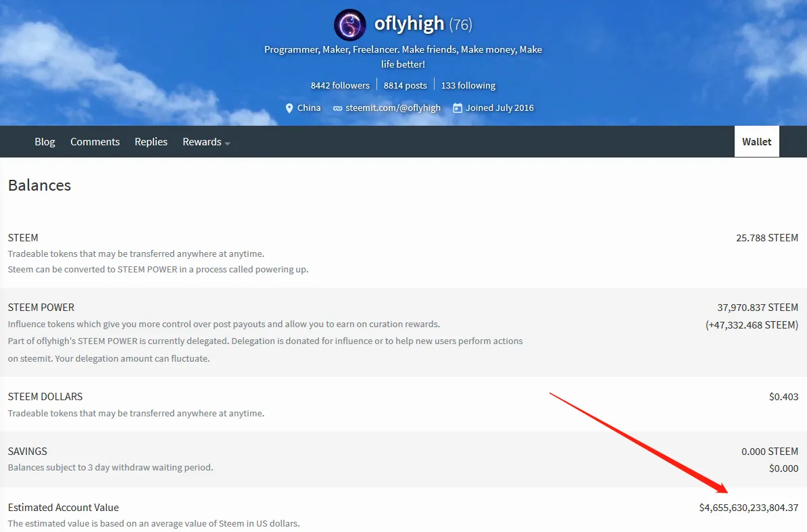
Task: Visit the steemit.com/@oflyhigh link
Action: click(x=393, y=108)
